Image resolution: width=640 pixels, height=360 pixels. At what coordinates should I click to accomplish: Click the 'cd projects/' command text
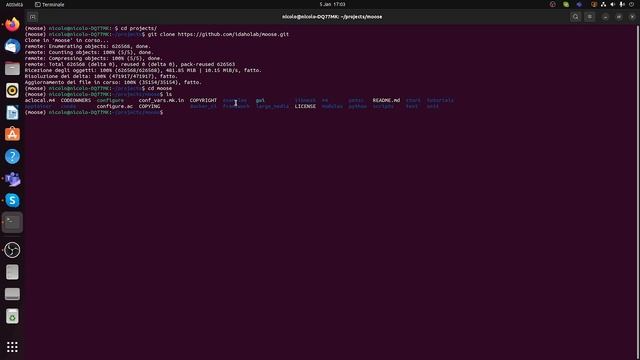coord(139,28)
